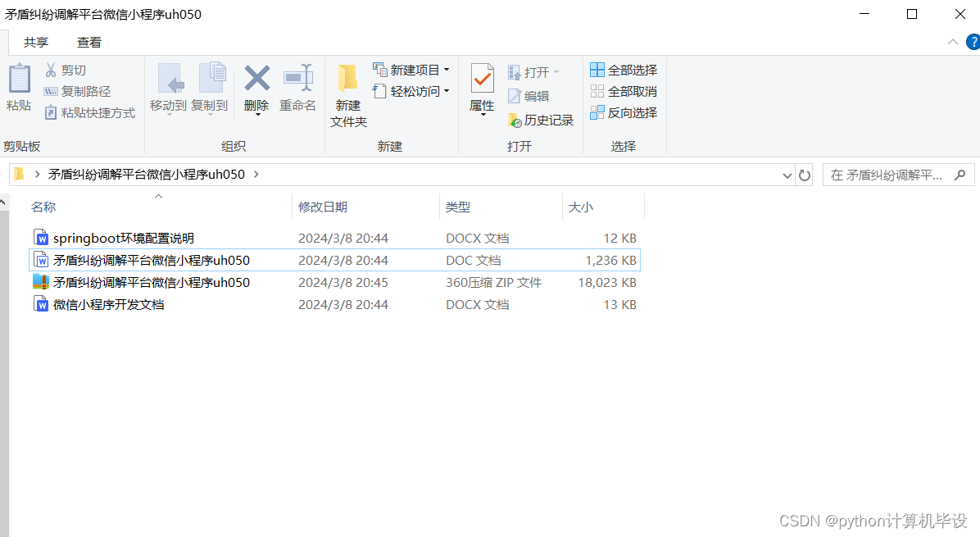Click the 13 KB size cell
980x537 pixels.
click(x=620, y=304)
